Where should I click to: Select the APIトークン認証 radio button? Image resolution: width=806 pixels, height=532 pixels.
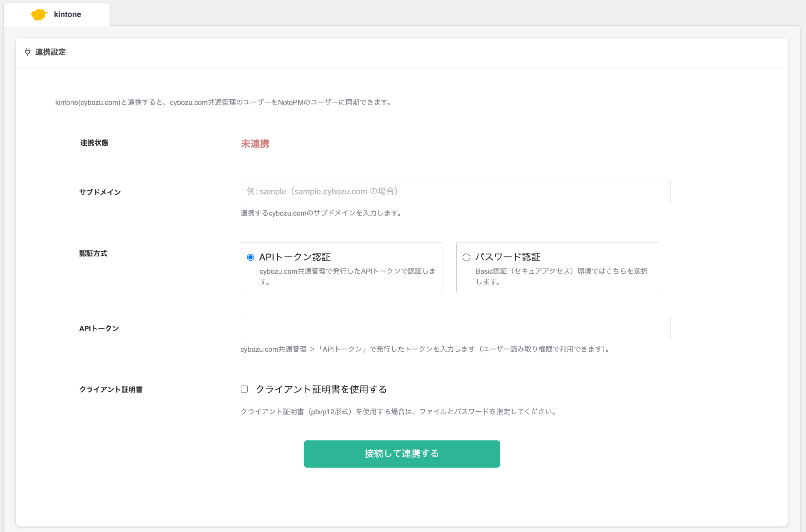pyautogui.click(x=250, y=257)
